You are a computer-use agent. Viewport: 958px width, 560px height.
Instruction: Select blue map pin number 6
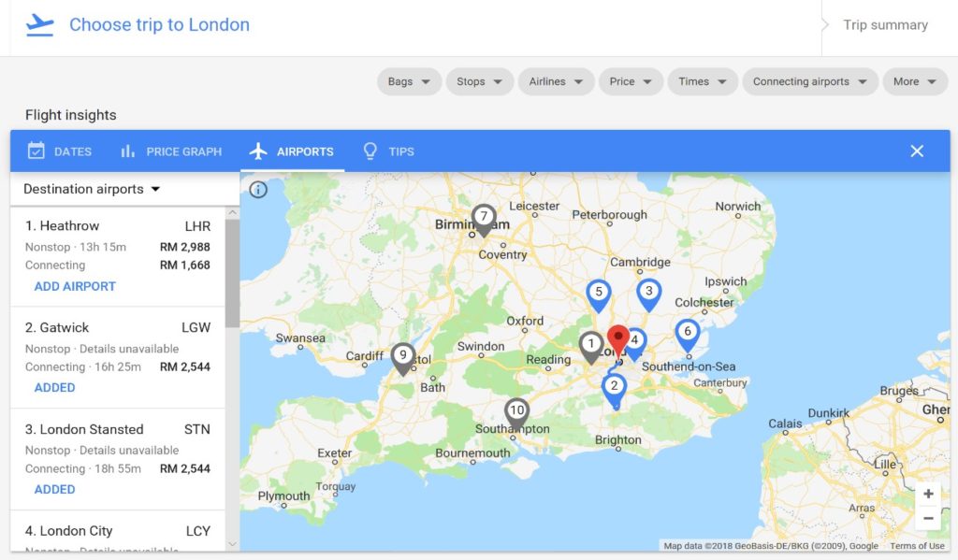coord(688,336)
